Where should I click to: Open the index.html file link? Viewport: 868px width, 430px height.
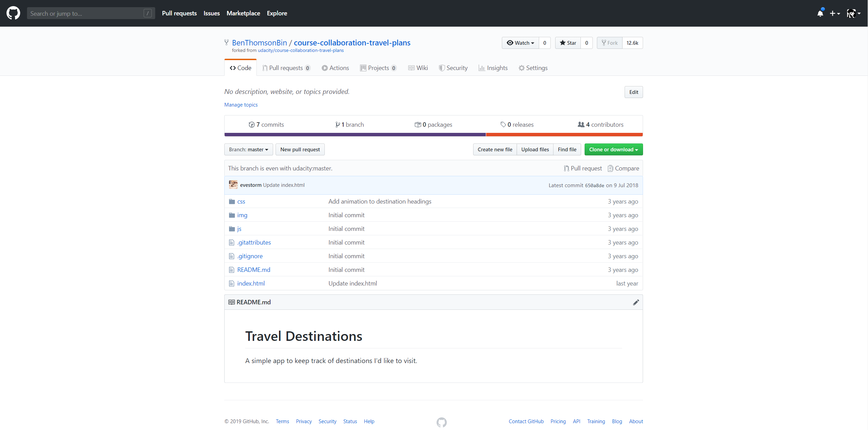[x=251, y=283]
